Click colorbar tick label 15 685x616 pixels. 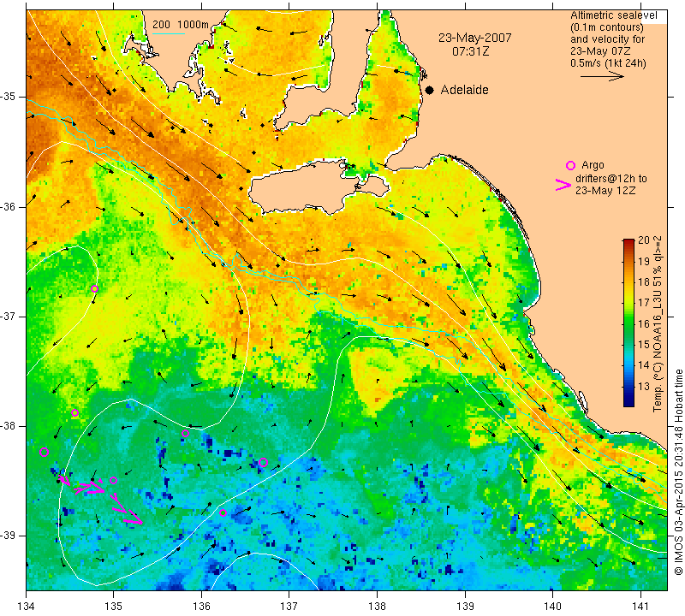(644, 345)
